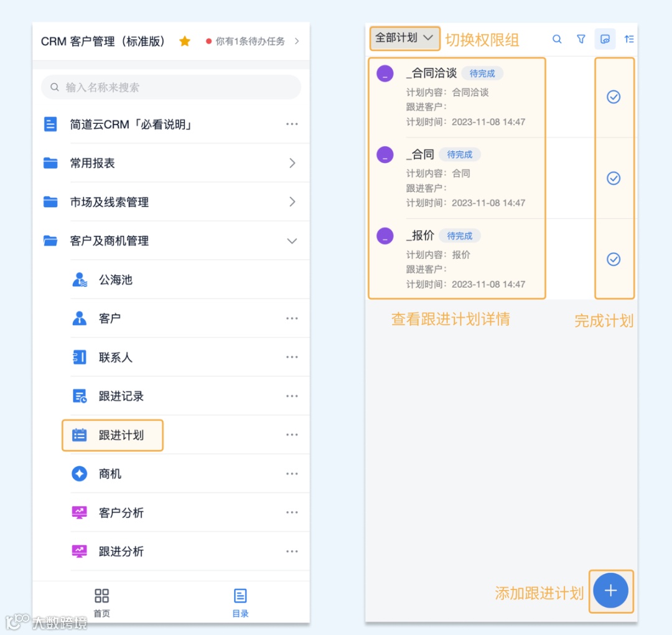The image size is (672, 635).
Task: Open more options for 跟进记录
Action: coord(292,396)
